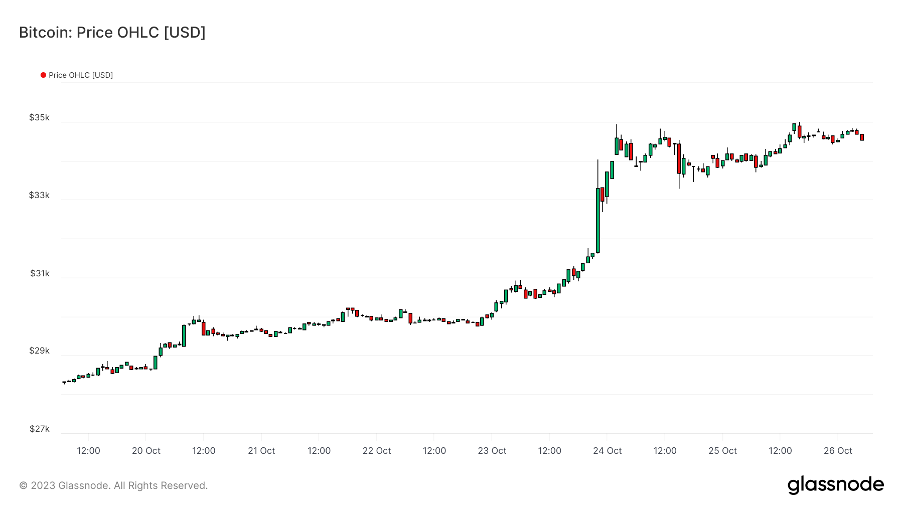The image size is (904, 508).
Task: Select the 21 Oct x-axis date label
Action: pyautogui.click(x=261, y=451)
